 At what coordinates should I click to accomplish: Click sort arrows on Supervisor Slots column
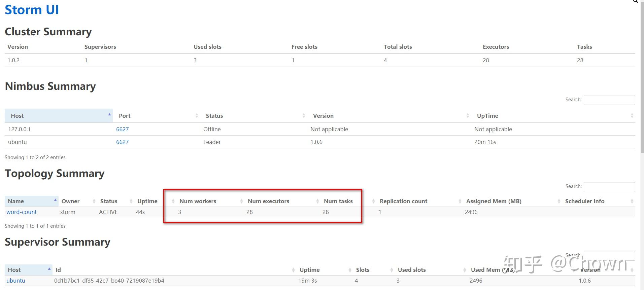click(x=392, y=270)
